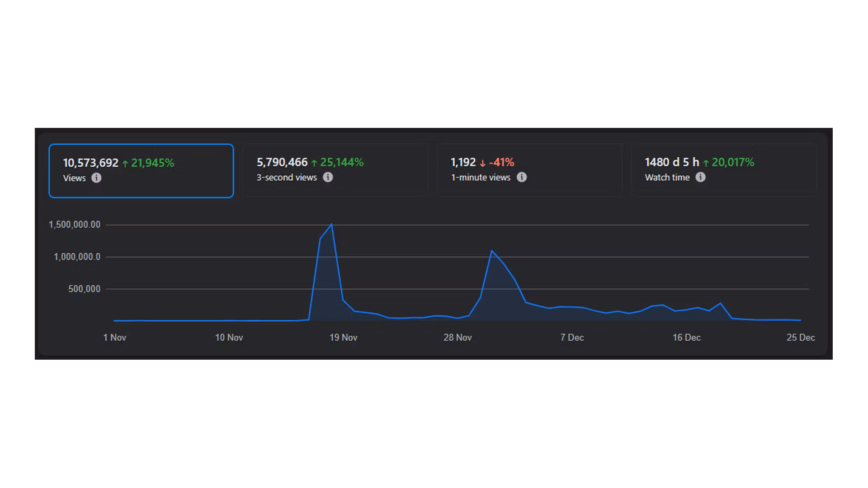
Task: Select the Watch time metric card
Action: click(x=723, y=170)
